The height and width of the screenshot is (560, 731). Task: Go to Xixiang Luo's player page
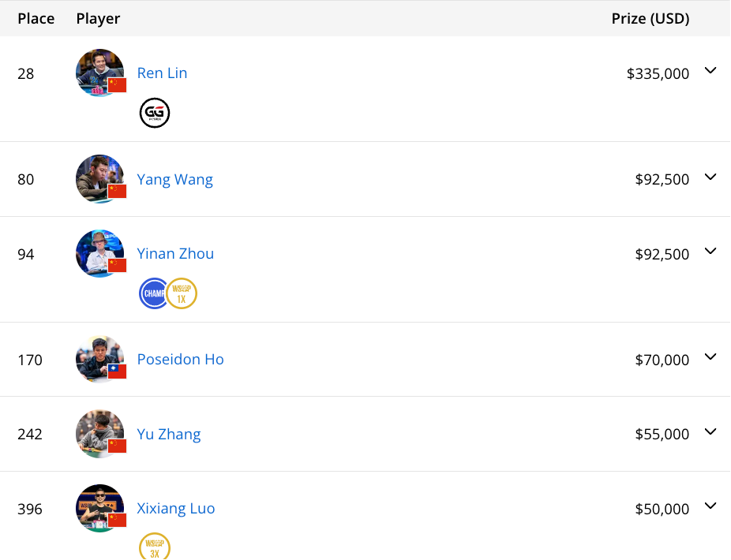click(176, 509)
